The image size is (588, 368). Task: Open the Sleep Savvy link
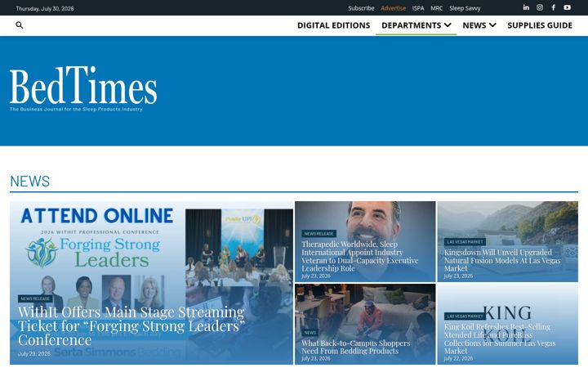click(x=465, y=8)
